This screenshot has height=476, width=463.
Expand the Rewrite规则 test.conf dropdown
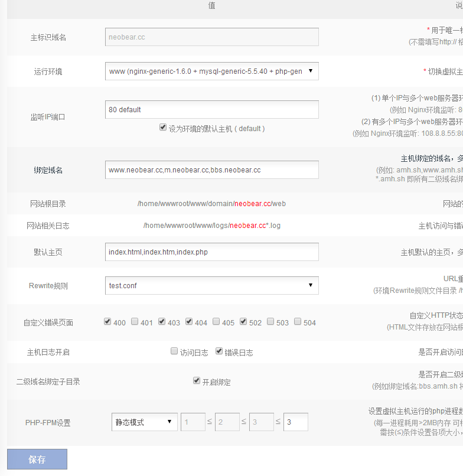(211, 285)
